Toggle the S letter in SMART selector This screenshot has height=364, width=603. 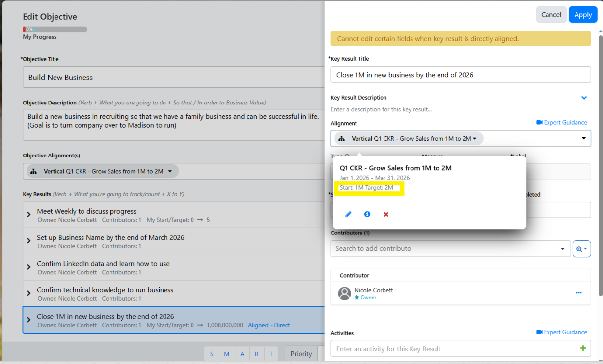[x=212, y=354]
